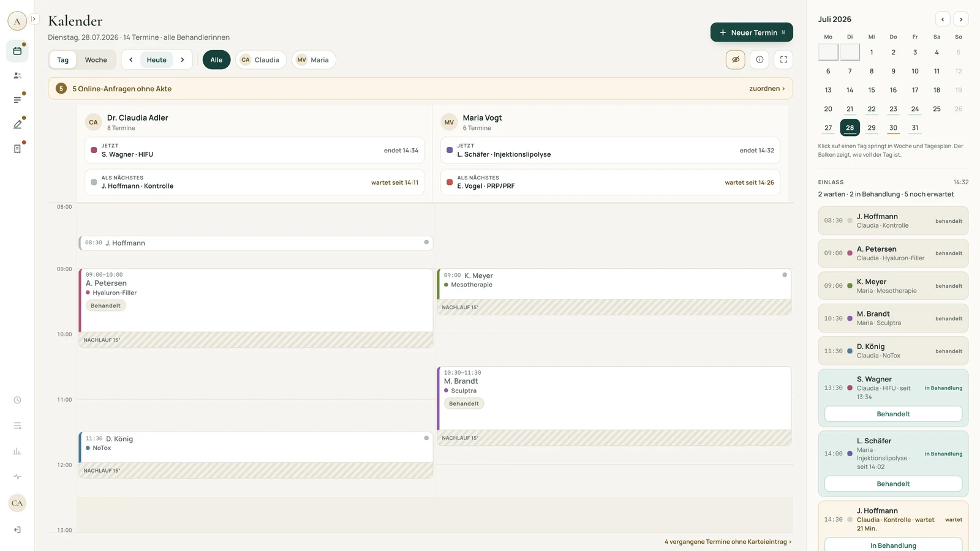Open the E. Vogel PRP/PRF next-up card
Image resolution: width=980 pixels, height=551 pixels.
tap(610, 182)
